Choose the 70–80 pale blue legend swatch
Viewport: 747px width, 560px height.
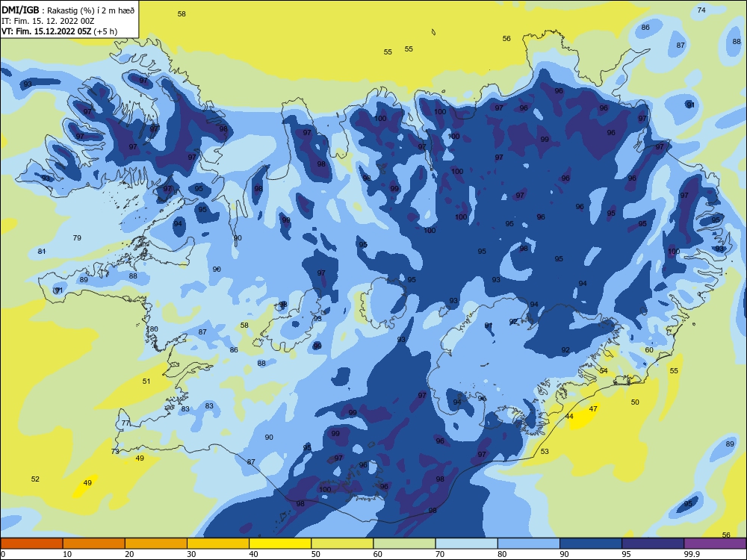coord(466,544)
